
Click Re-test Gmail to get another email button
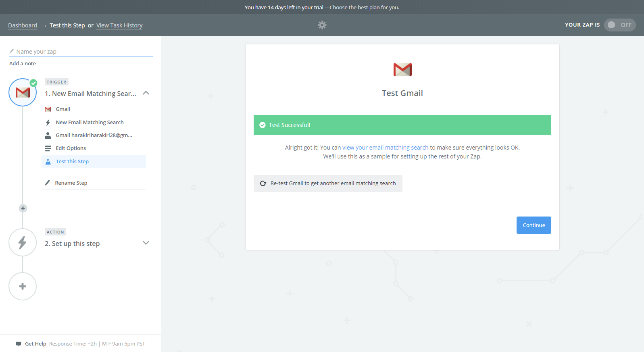click(328, 183)
